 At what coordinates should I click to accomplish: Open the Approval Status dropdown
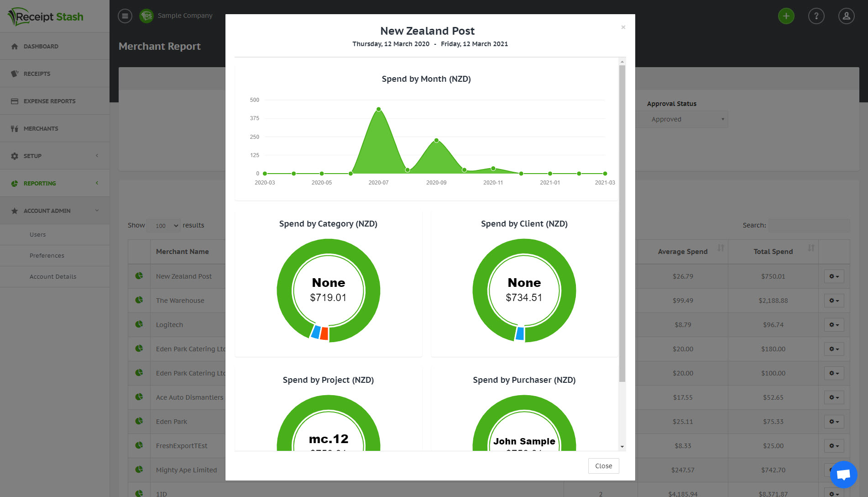point(682,119)
